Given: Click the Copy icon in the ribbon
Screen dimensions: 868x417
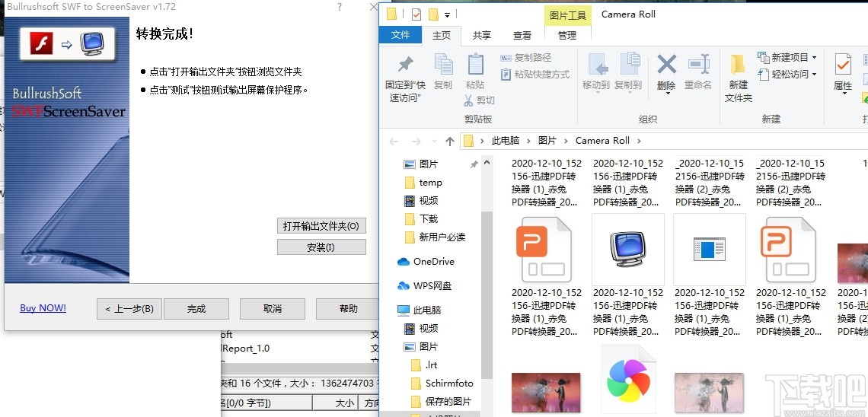Looking at the screenshot, I should pyautogui.click(x=443, y=65).
